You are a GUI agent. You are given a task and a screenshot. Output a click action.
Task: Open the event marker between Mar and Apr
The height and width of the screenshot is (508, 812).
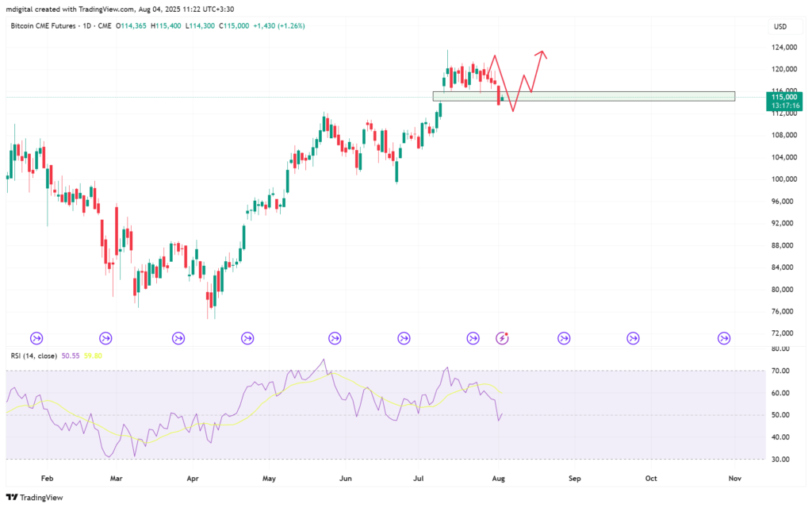point(178,338)
